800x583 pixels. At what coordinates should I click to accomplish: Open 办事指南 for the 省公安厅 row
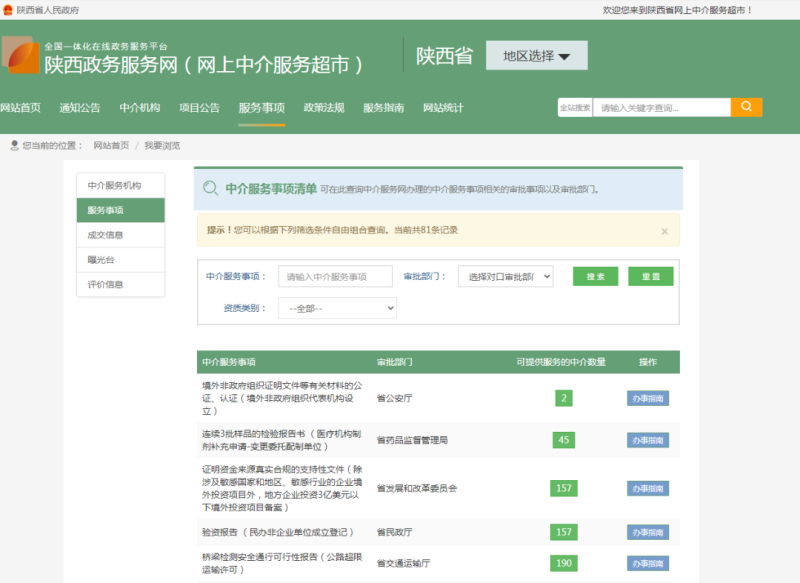(647, 398)
